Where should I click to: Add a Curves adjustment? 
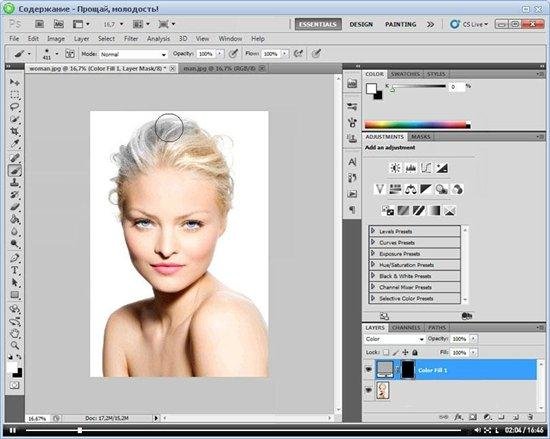pyautogui.click(x=426, y=168)
